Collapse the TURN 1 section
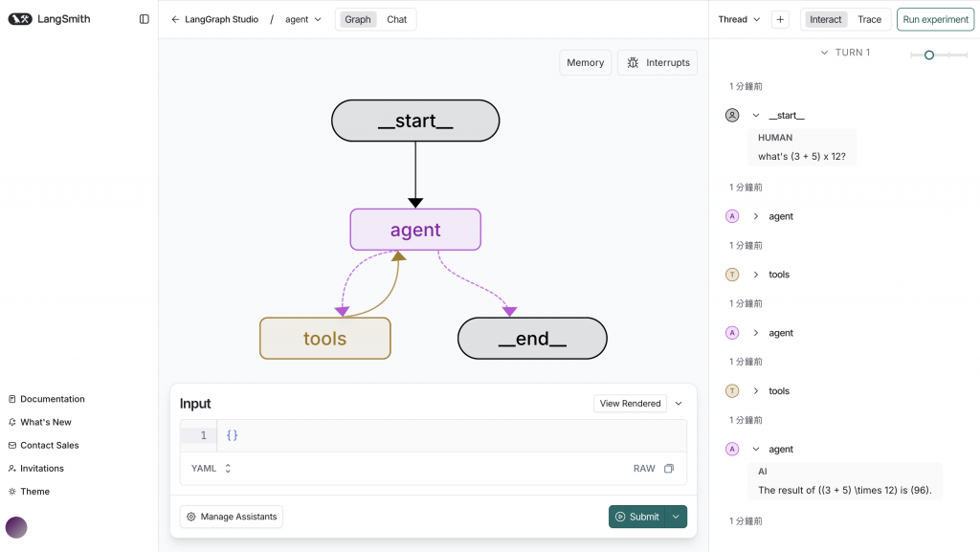This screenshot has width=980, height=552. click(x=824, y=53)
